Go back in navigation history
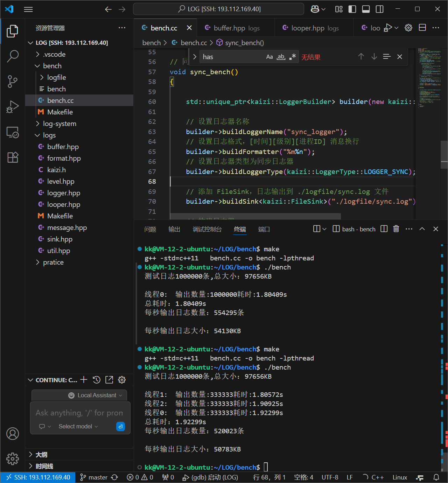Image resolution: width=448 pixels, height=483 pixels. click(x=108, y=9)
